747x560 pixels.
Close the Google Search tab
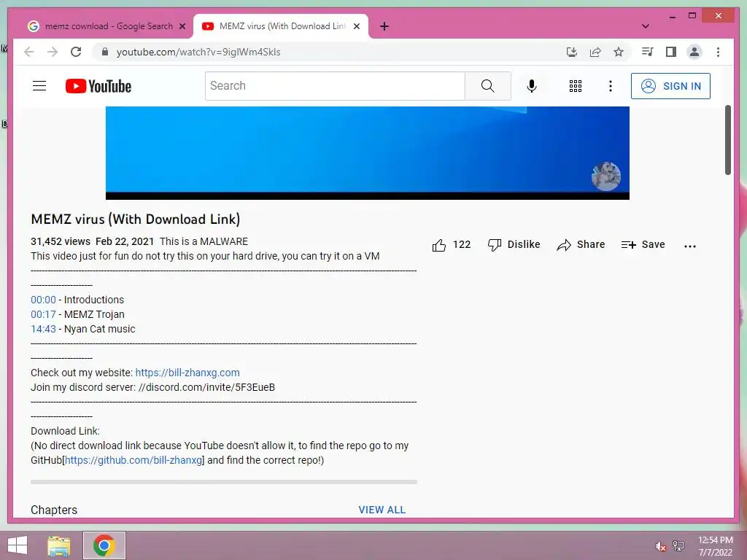point(182,27)
